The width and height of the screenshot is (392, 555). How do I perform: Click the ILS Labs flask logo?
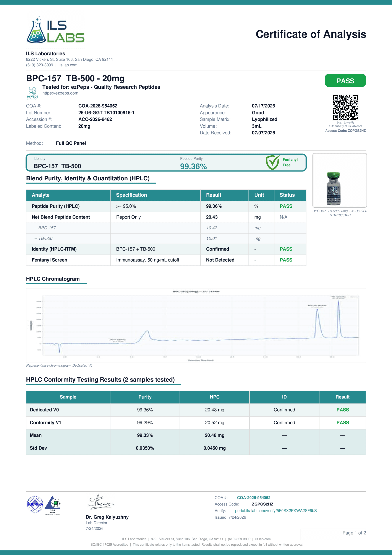55,29
